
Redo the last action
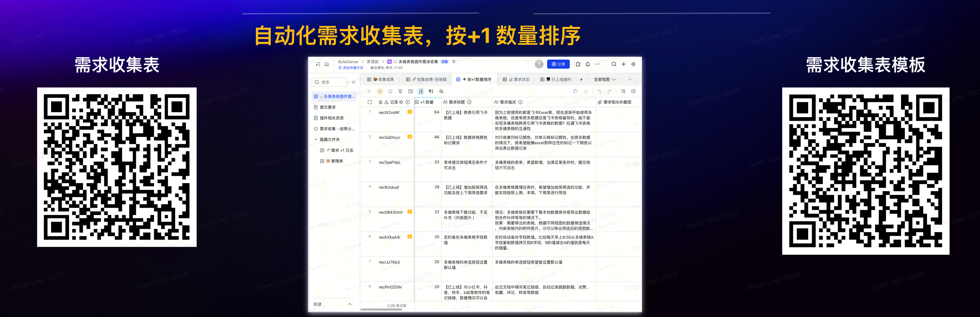coord(609,91)
